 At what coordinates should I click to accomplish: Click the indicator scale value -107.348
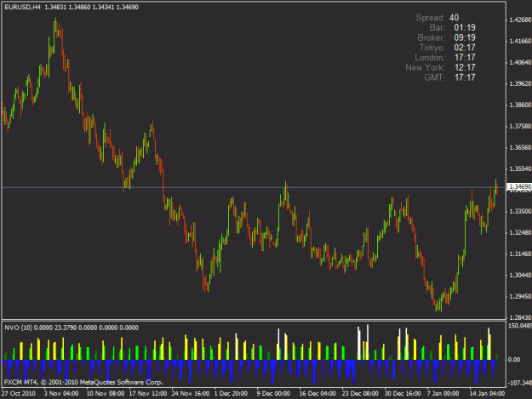(520, 383)
